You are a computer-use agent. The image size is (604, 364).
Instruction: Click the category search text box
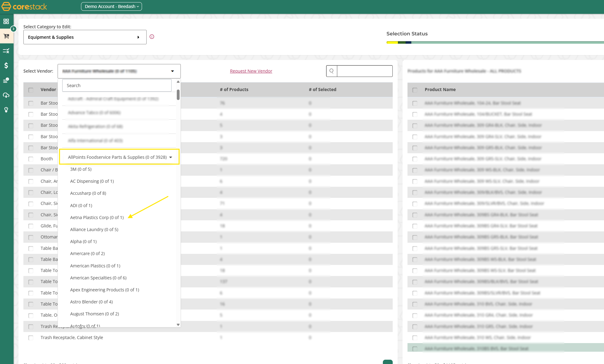tap(365, 71)
